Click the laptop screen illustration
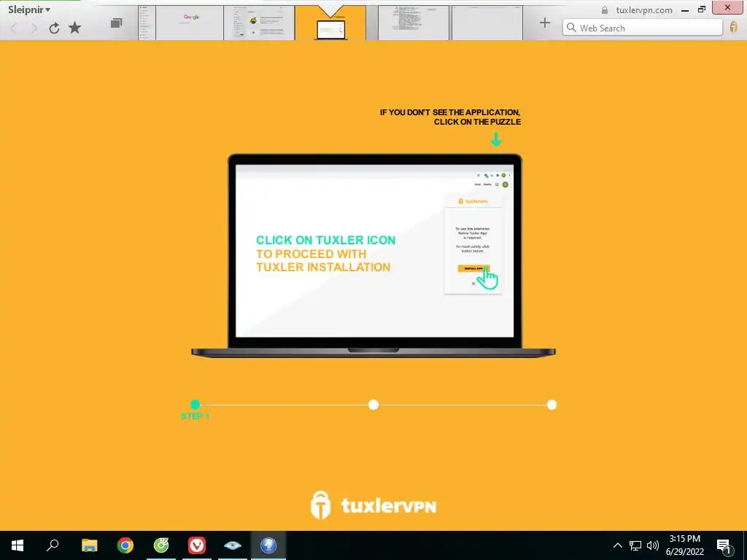 click(x=374, y=251)
